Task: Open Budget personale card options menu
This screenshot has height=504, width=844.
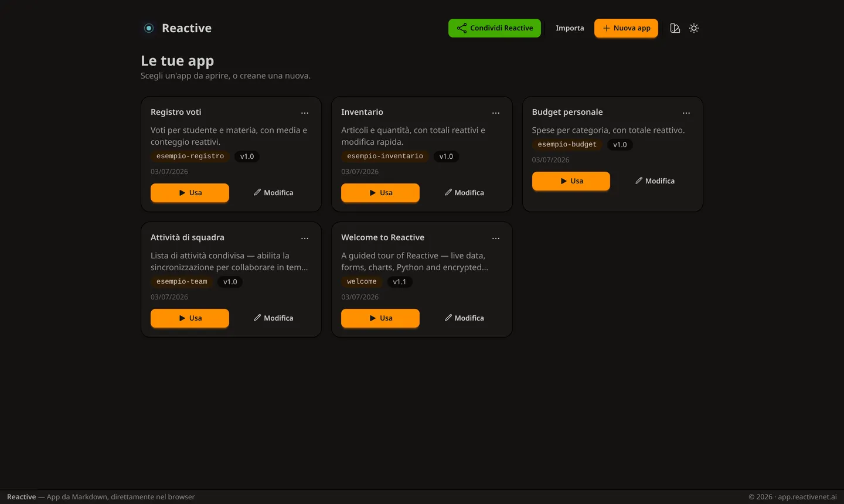Action: [686, 113]
